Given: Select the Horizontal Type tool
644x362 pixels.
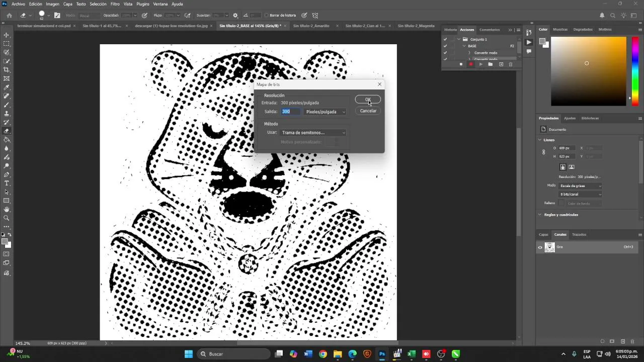Looking at the screenshot, I should (7, 183).
